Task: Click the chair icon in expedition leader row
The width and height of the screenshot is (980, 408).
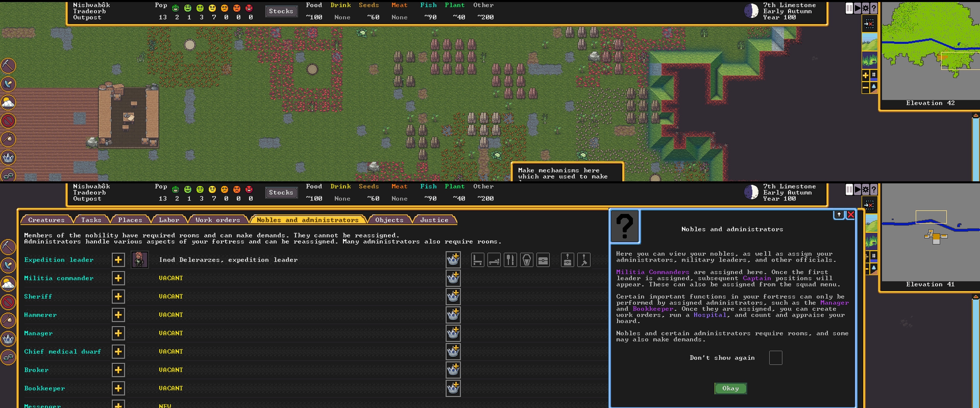Action: tap(478, 260)
